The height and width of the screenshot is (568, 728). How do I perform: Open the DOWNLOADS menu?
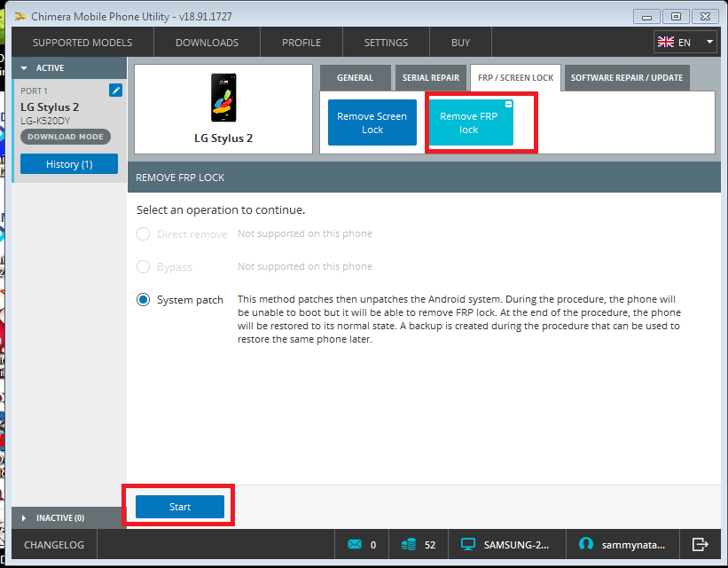[207, 43]
